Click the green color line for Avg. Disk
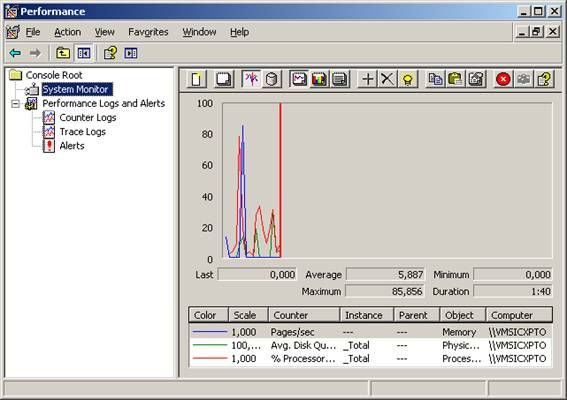 click(x=210, y=345)
